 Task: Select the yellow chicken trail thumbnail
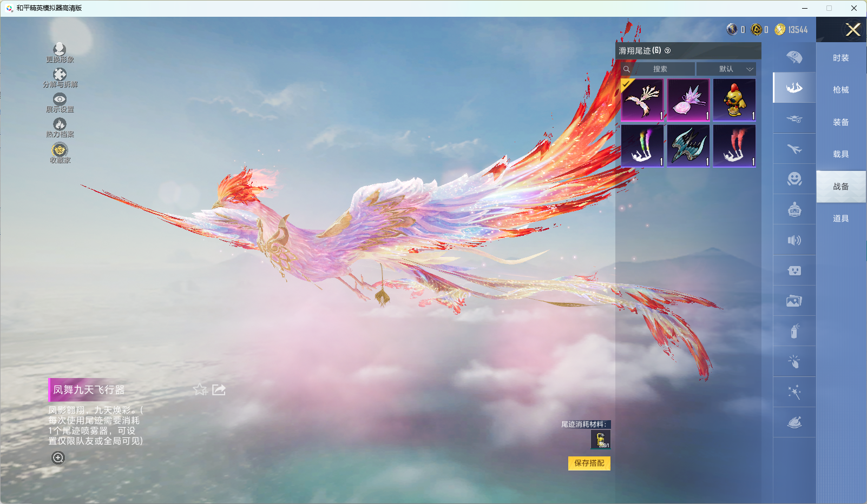pyautogui.click(x=734, y=100)
